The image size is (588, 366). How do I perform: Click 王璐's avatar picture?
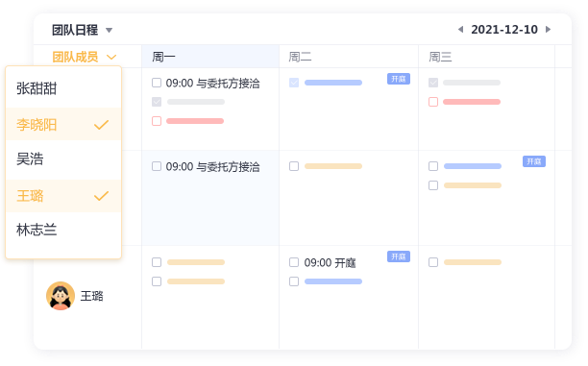(61, 296)
